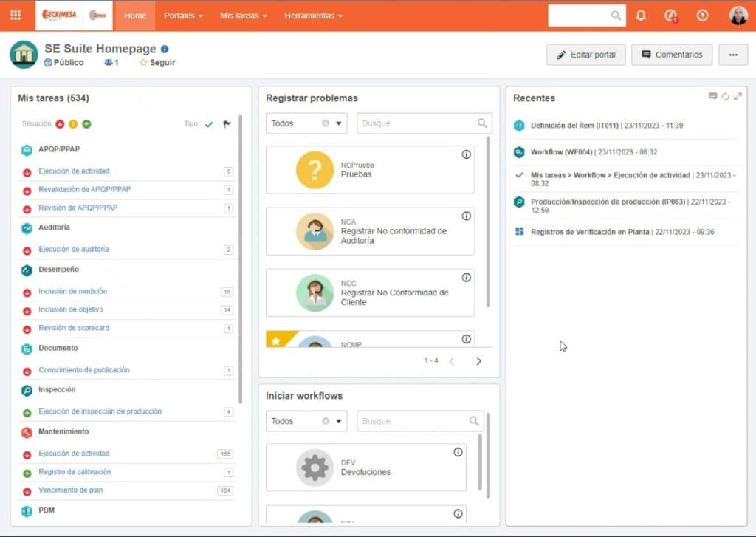Toggle the flag type filter

(227, 124)
